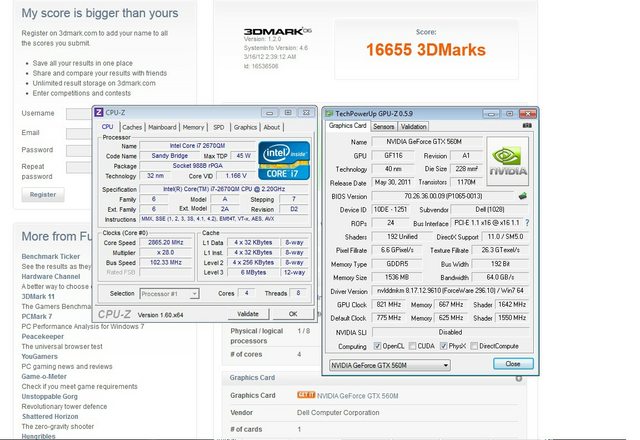This screenshot has width=640, height=440.
Task: Open the 3DMark 11 link
Action: pos(38,296)
